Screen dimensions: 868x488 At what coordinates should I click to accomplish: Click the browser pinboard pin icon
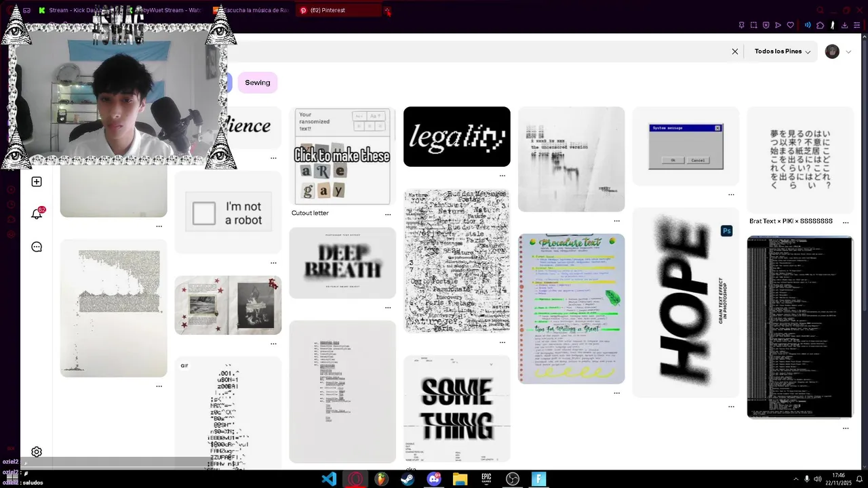741,25
